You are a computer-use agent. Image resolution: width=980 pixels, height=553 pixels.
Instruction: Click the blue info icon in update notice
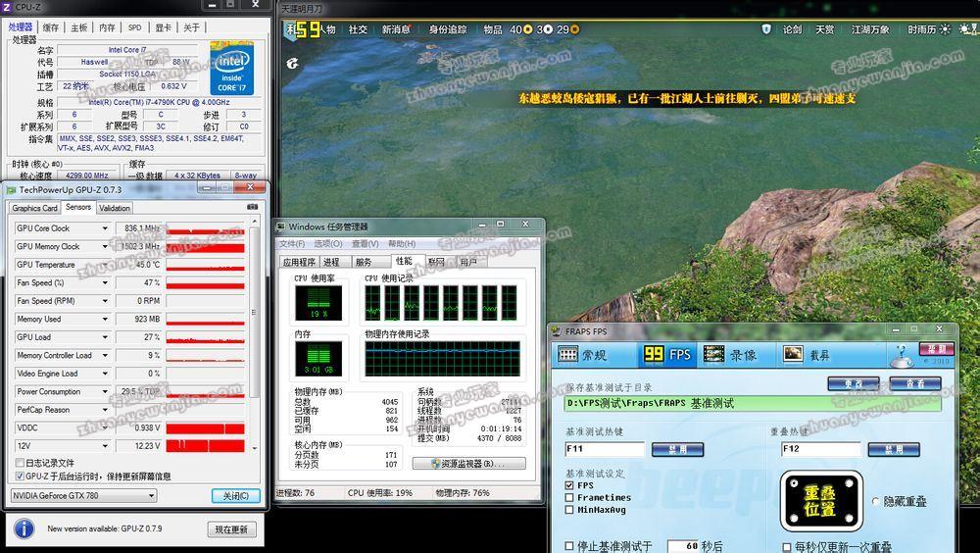click(x=24, y=528)
